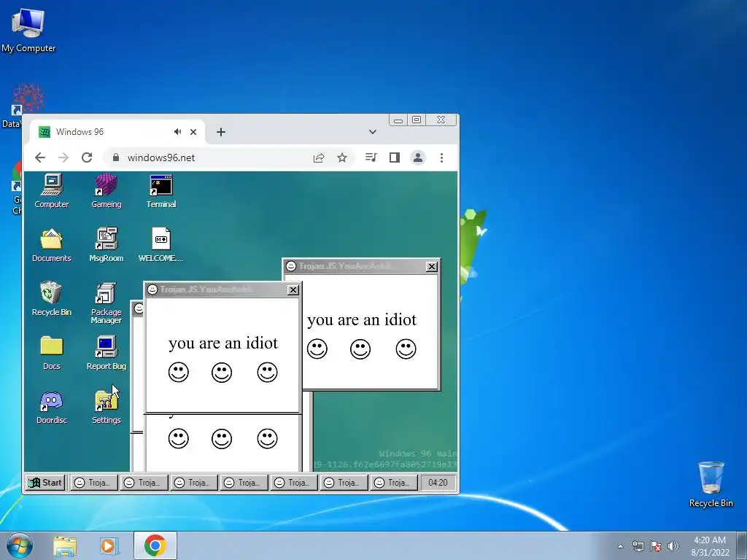747x560 pixels.
Task: Close the front Trojan popup window
Action: pyautogui.click(x=293, y=290)
